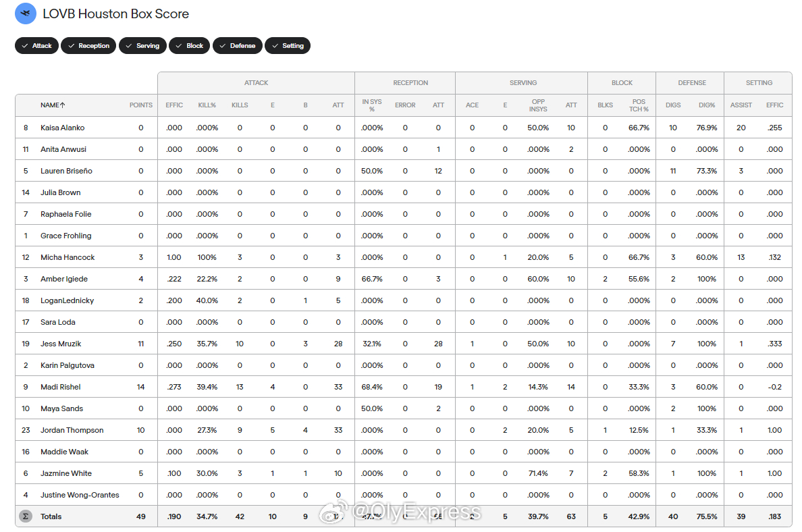Image resolution: width=802 pixels, height=532 pixels.
Task: Select player Grace Frohling
Action: click(66, 236)
